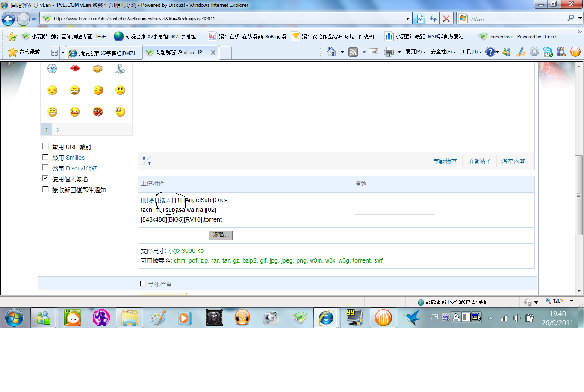Open Windows Explorer folder in taskbar

(130, 318)
